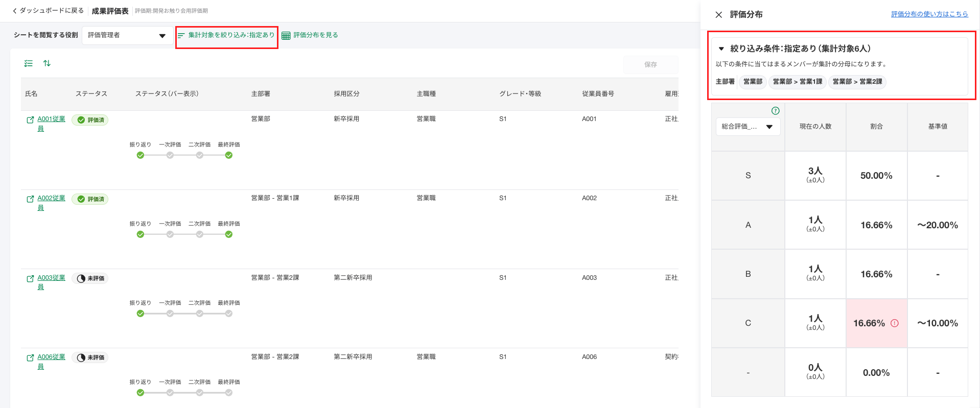Open the 評価管理者 role dropdown

(127, 35)
